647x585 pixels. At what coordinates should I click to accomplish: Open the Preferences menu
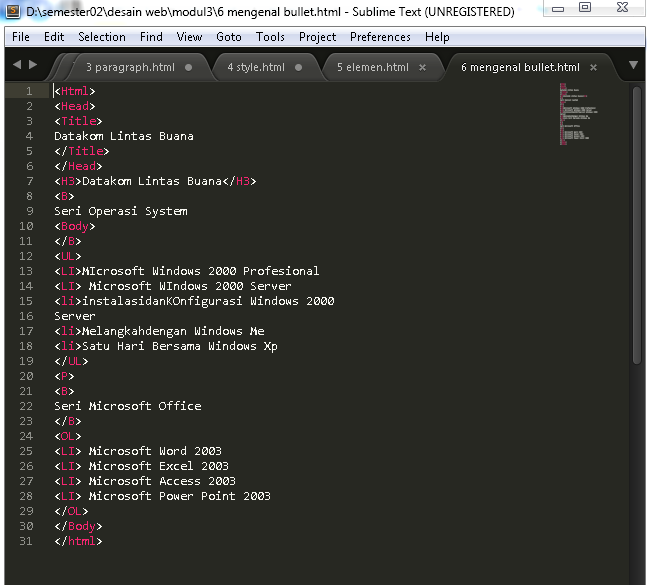click(x=380, y=37)
